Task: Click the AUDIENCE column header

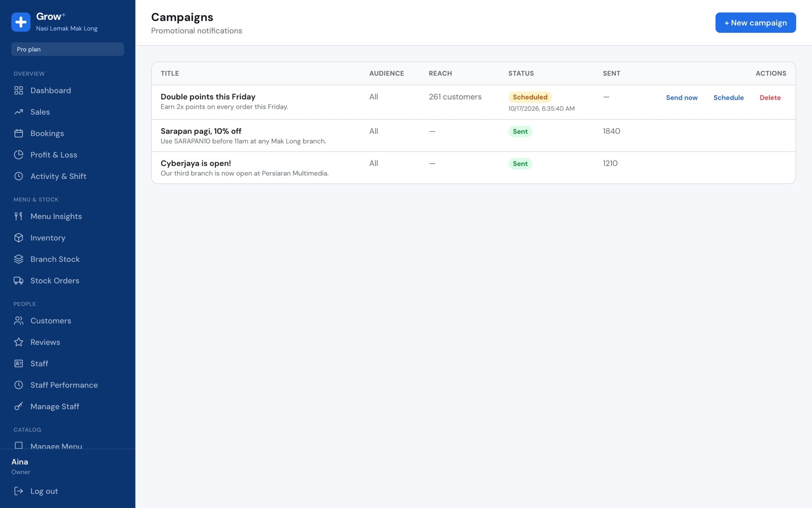Action: (387, 74)
